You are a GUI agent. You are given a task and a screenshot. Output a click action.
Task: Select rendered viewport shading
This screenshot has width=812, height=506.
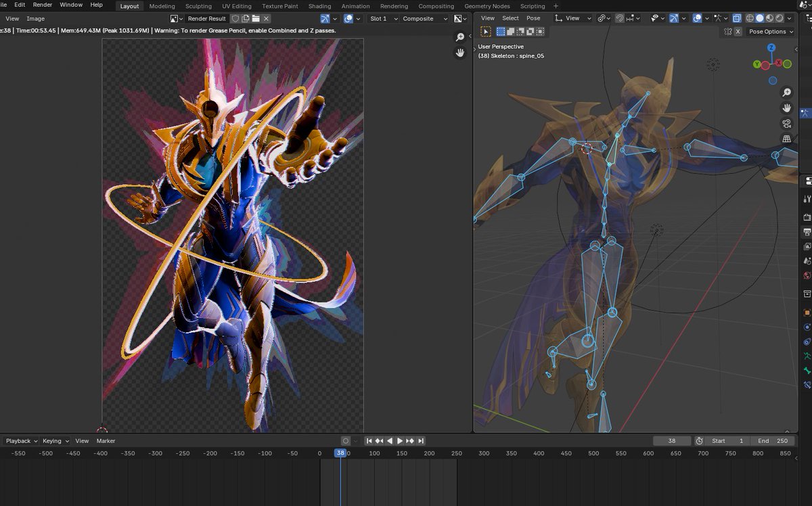[780, 18]
